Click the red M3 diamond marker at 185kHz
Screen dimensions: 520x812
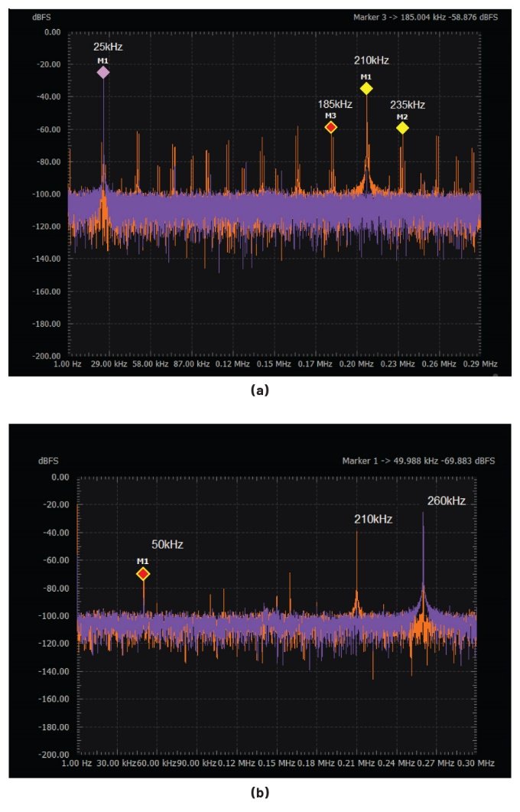330,127
